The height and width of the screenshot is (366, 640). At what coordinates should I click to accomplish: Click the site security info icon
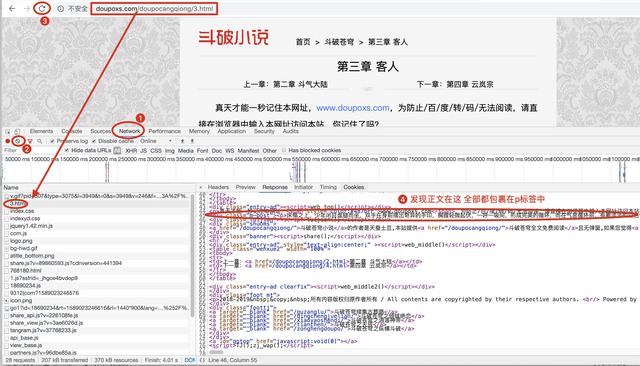pos(60,9)
